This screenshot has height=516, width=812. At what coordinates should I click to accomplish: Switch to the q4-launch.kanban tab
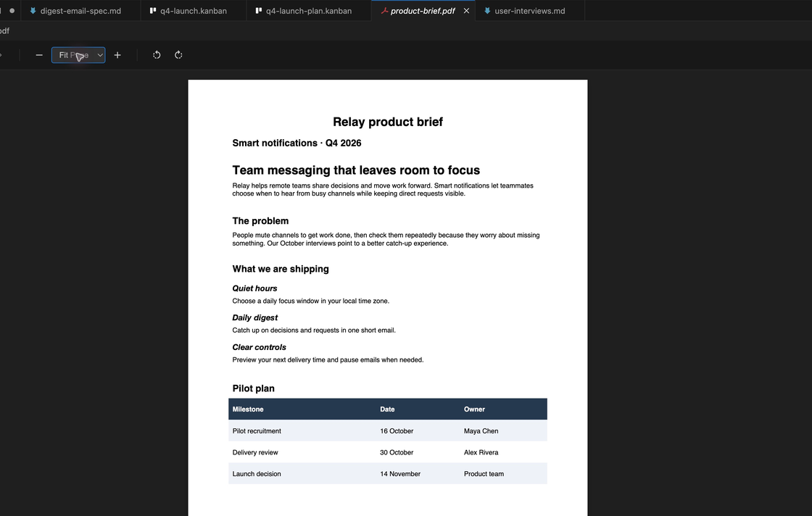click(x=194, y=10)
